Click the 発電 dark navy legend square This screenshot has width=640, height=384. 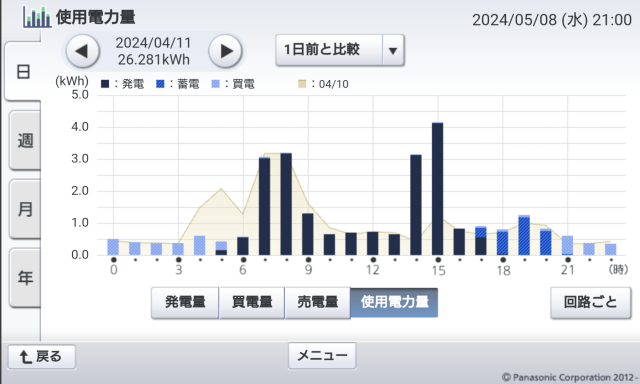click(105, 84)
